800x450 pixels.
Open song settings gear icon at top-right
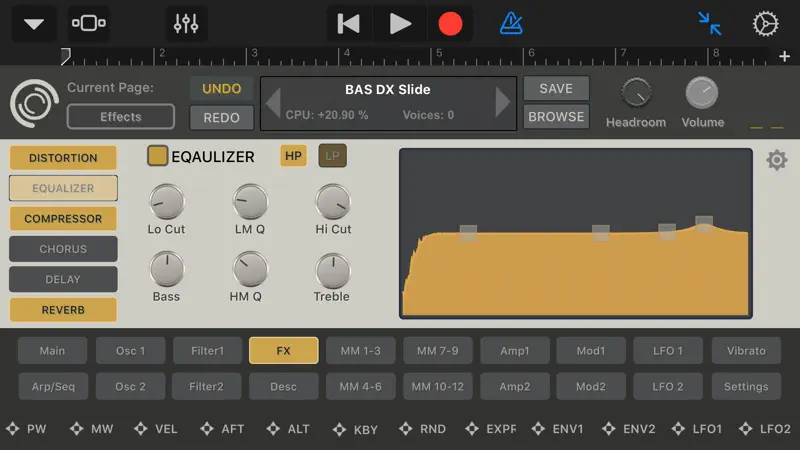[x=765, y=23]
